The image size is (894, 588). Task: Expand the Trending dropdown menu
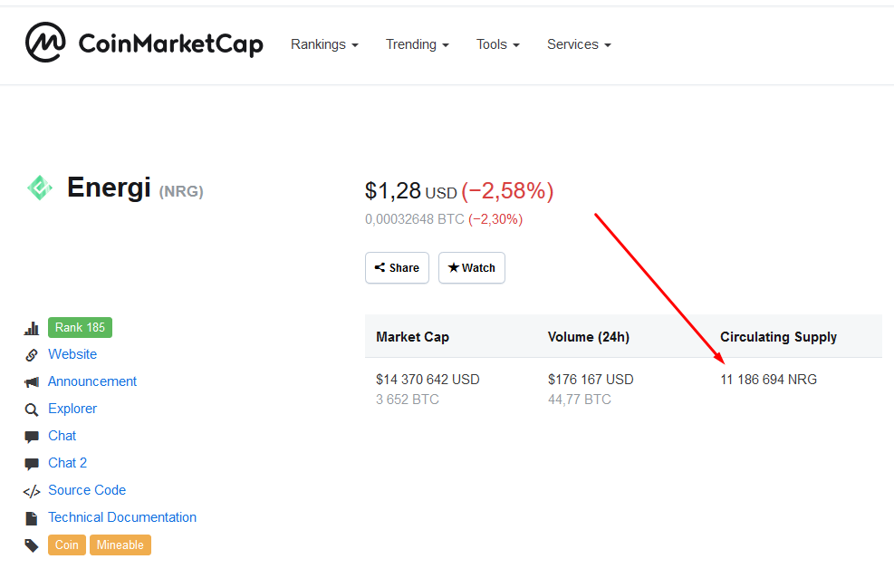tap(418, 44)
